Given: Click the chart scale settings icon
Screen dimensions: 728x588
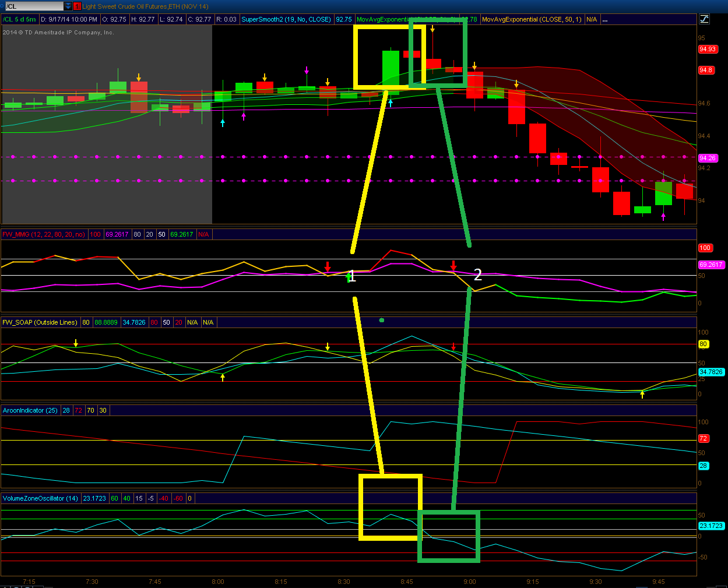Looking at the screenshot, I should coord(704,19).
